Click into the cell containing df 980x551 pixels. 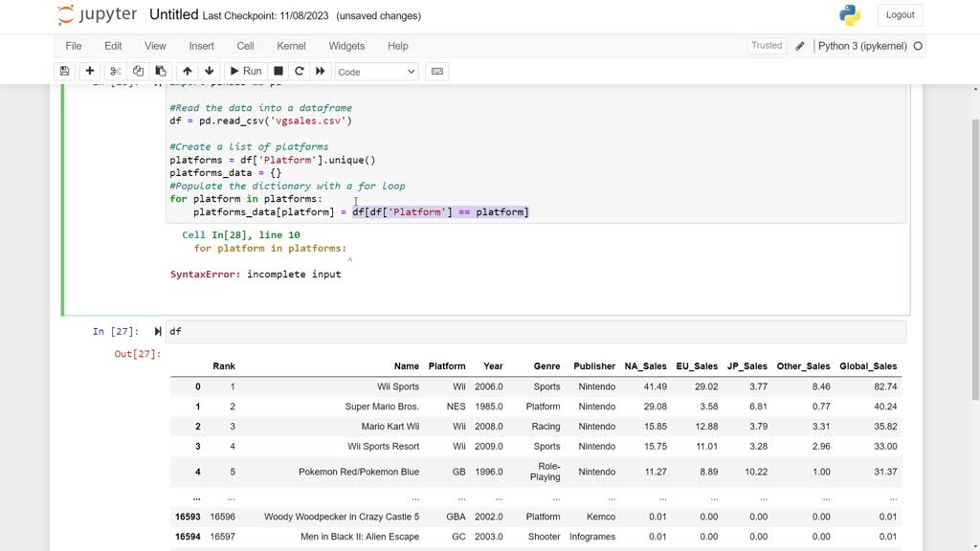[536, 332]
